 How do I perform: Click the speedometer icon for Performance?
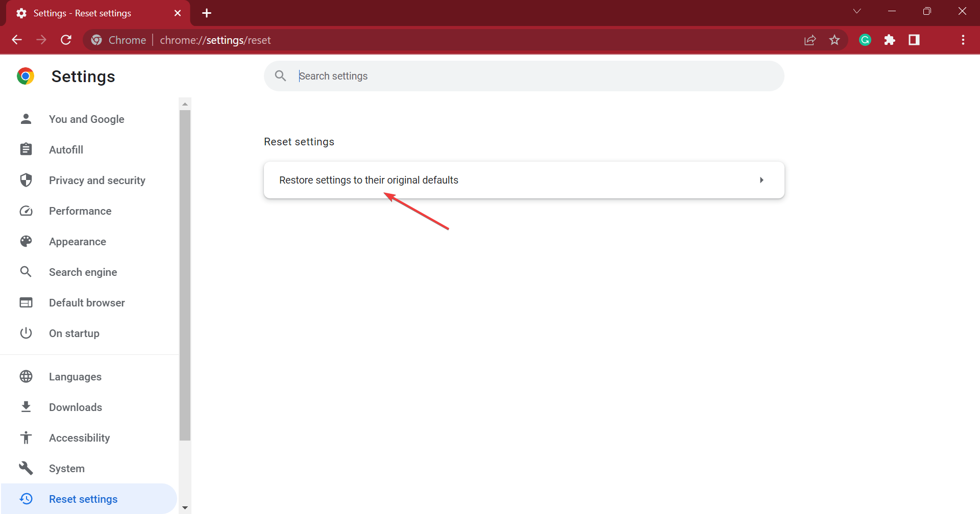[26, 211]
